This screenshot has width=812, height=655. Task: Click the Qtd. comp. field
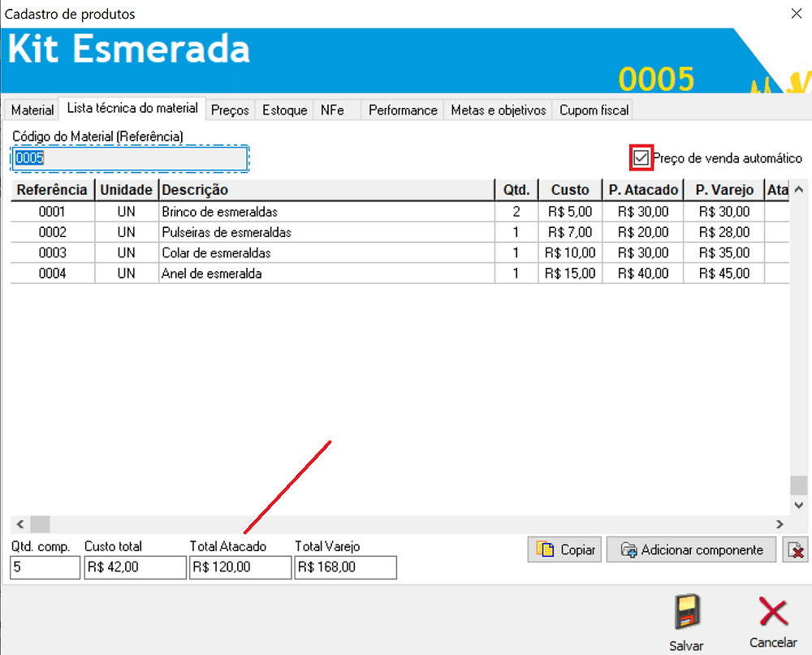[x=45, y=567]
